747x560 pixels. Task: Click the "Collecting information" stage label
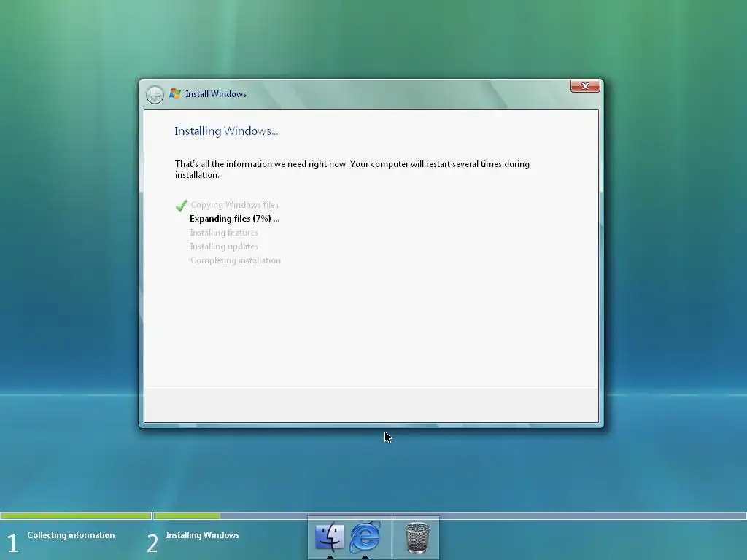[71, 535]
